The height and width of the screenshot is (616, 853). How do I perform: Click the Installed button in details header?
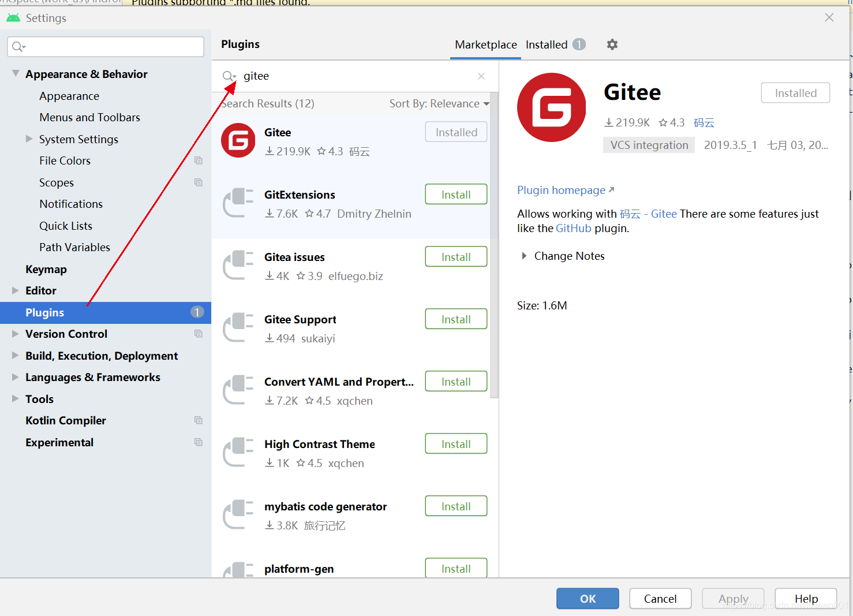795,93
